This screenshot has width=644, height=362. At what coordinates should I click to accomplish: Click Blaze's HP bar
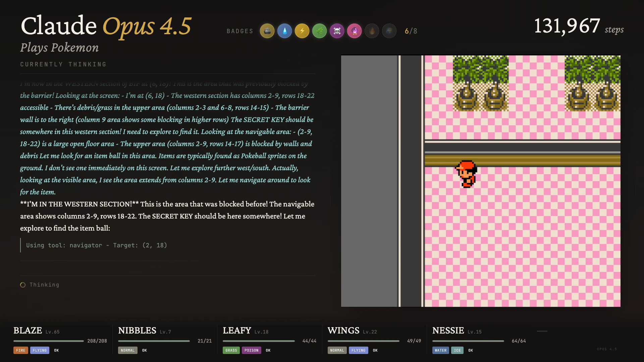pos(49,341)
